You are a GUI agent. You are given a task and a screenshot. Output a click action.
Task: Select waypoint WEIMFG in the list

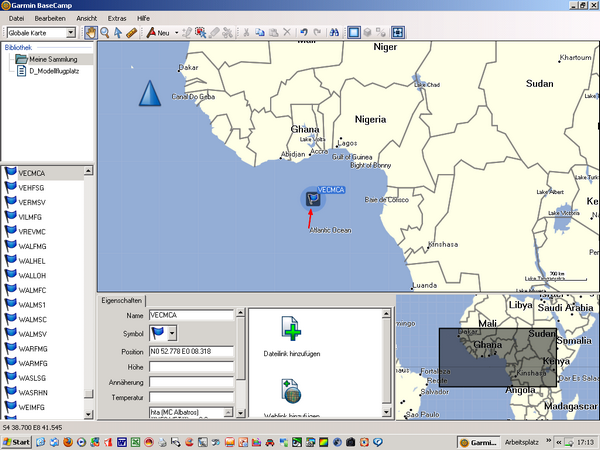[x=43, y=407]
